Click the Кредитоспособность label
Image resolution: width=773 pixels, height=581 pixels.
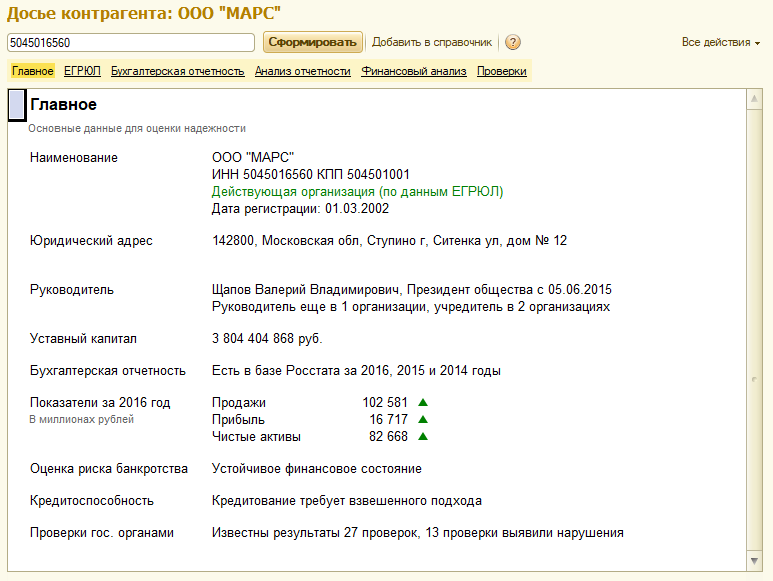pos(92,501)
